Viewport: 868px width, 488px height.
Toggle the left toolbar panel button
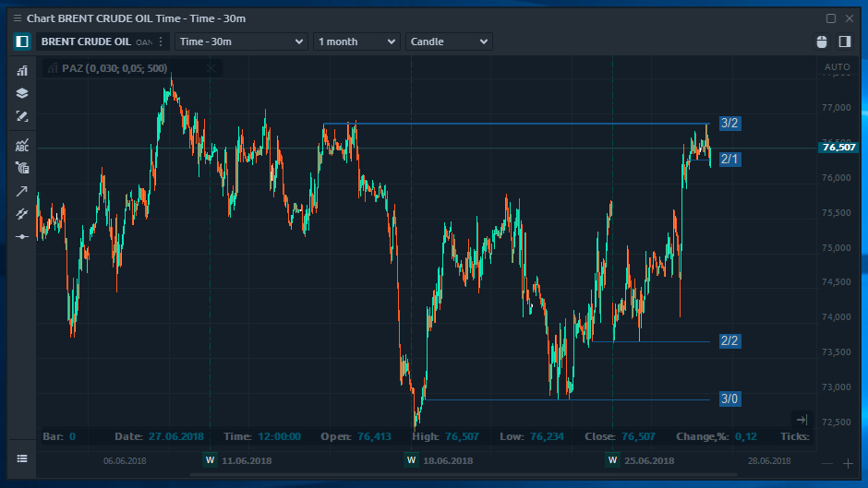22,42
